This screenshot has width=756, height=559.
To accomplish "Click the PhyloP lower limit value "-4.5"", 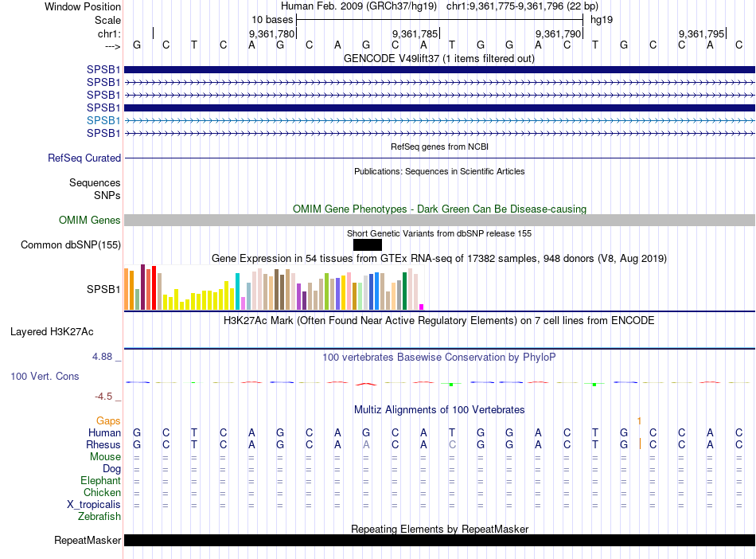I will pos(103,397).
